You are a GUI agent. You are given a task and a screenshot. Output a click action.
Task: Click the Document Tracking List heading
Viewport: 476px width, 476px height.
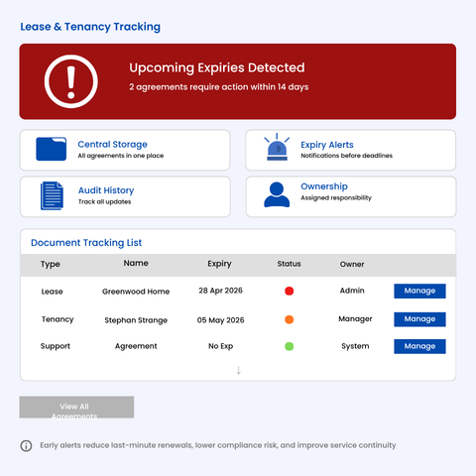86,243
